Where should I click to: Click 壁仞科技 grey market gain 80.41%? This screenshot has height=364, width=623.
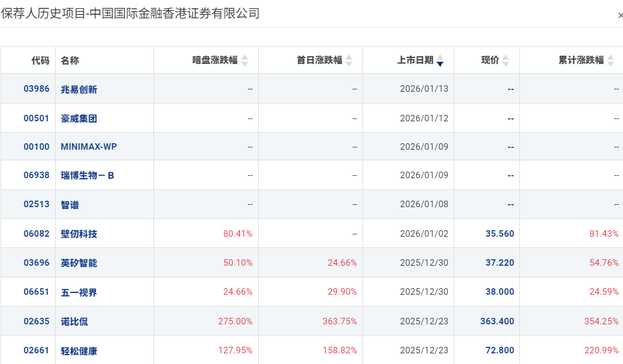coord(237,233)
